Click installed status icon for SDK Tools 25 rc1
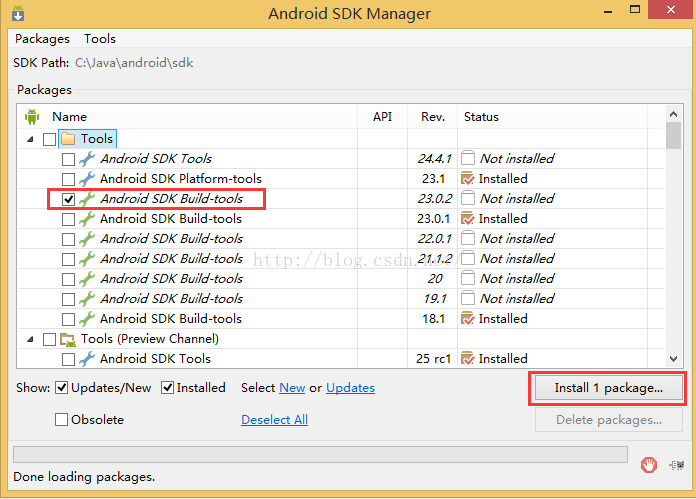This screenshot has height=499, width=696. point(468,358)
